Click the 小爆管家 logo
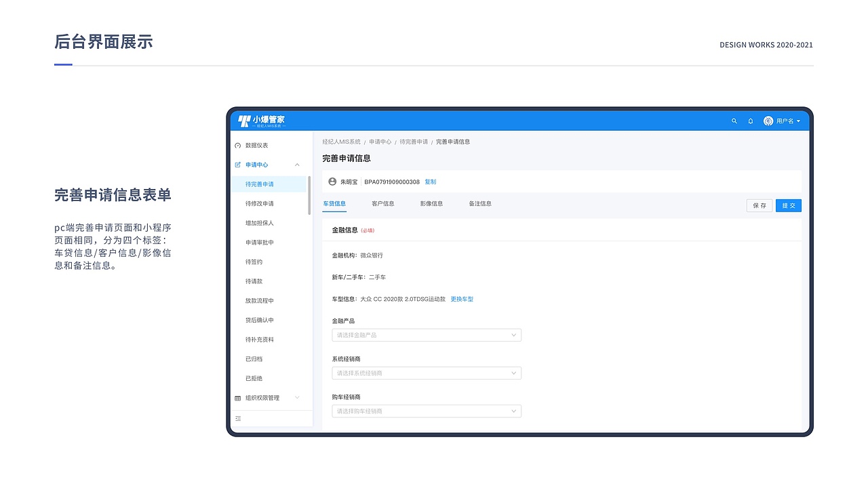This screenshot has height=488, width=868. point(260,120)
